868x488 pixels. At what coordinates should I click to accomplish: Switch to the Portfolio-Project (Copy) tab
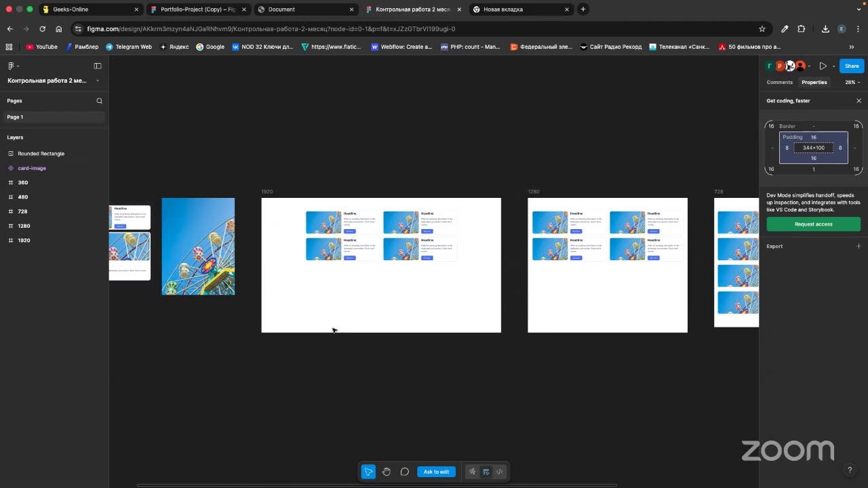pos(198,9)
